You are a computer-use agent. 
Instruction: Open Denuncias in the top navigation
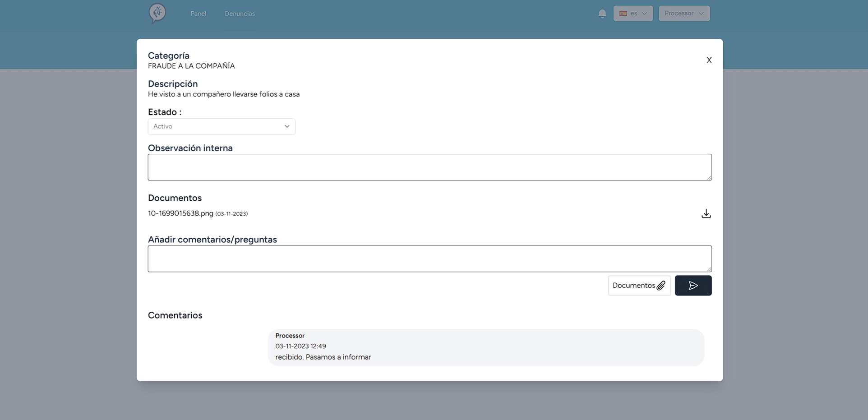pyautogui.click(x=240, y=14)
